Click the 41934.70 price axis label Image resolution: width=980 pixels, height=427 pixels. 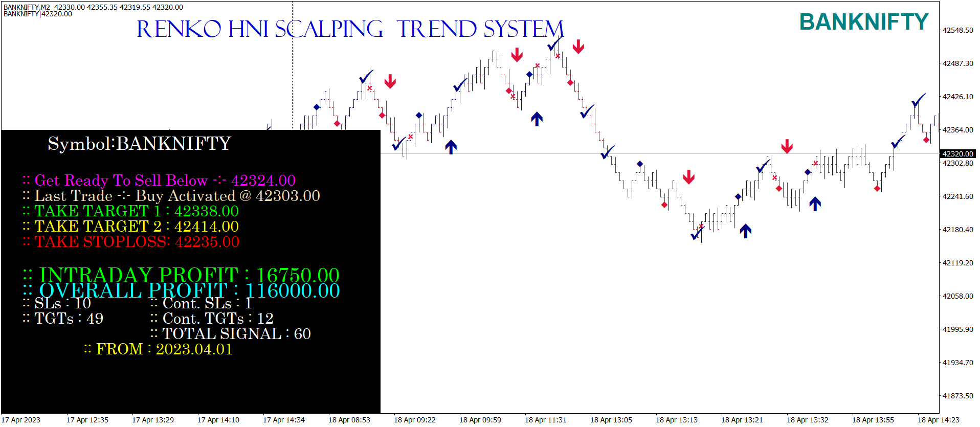(x=957, y=363)
